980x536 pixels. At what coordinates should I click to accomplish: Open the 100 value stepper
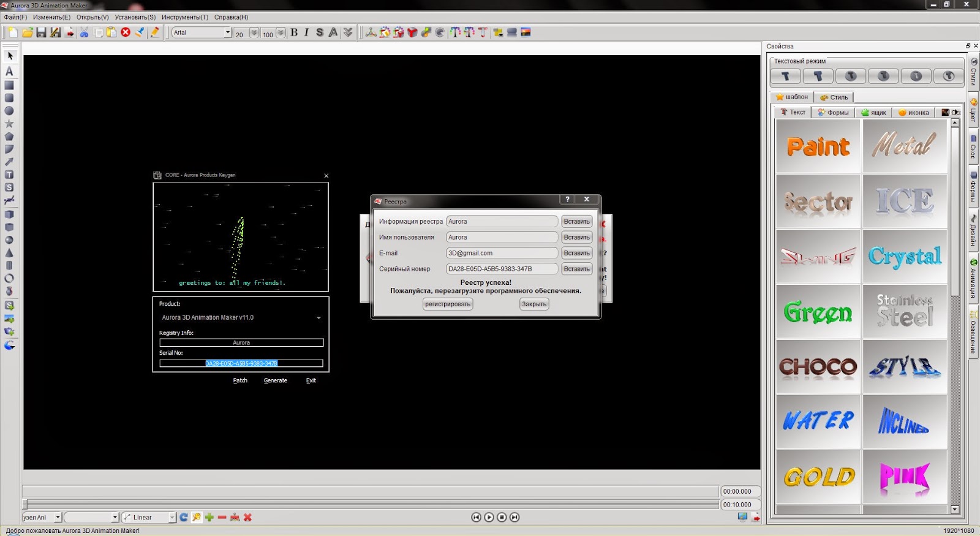(281, 32)
